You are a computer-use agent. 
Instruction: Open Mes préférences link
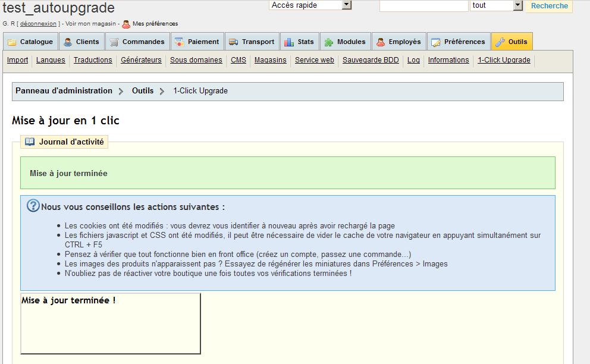click(x=155, y=23)
